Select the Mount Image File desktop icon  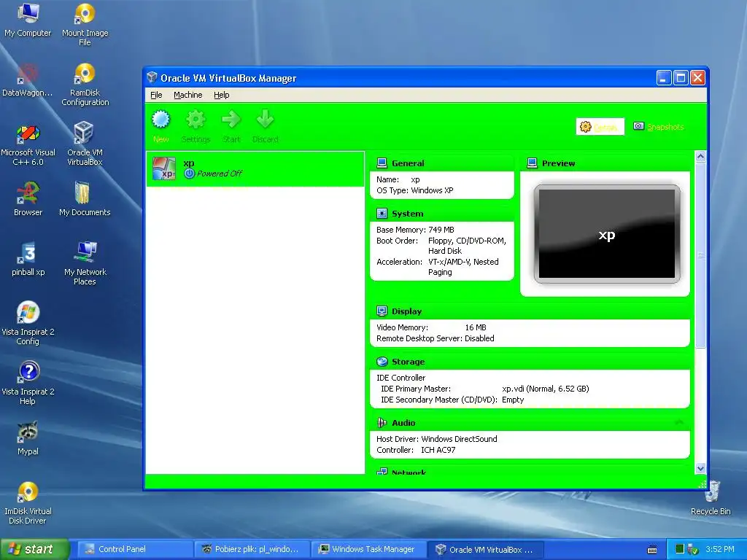point(85,24)
